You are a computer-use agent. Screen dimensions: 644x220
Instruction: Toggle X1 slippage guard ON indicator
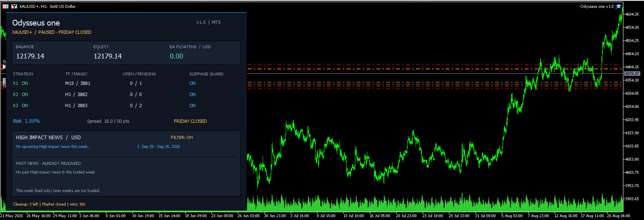pos(193,83)
